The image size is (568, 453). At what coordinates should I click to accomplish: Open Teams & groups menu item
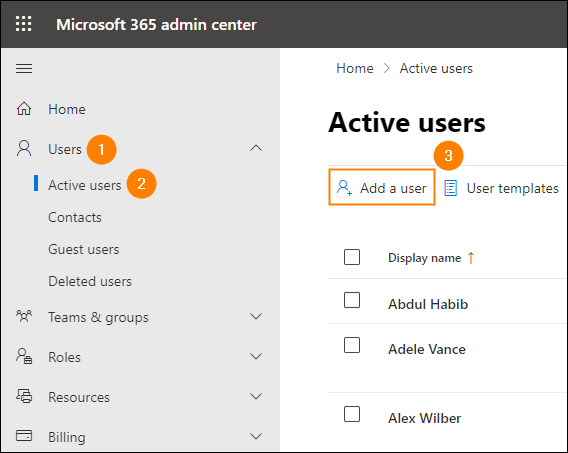(99, 318)
